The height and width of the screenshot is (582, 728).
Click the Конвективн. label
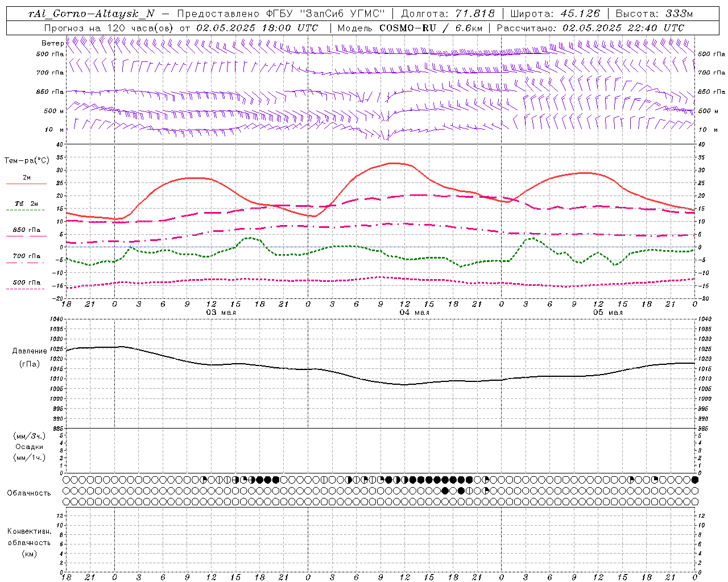point(30,531)
